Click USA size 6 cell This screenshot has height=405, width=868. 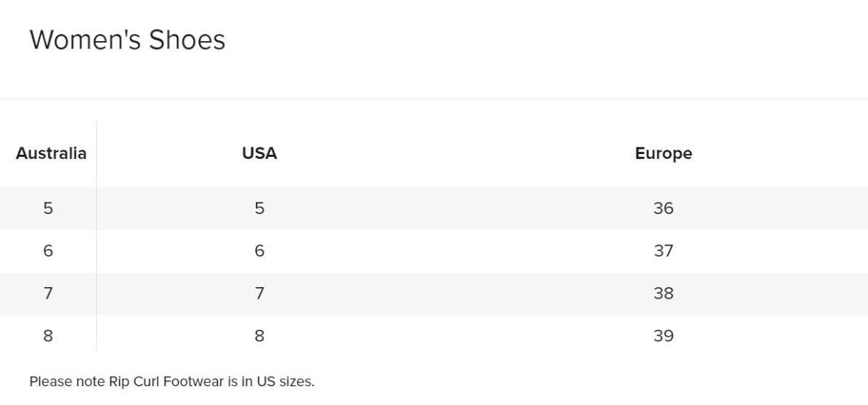[259, 251]
